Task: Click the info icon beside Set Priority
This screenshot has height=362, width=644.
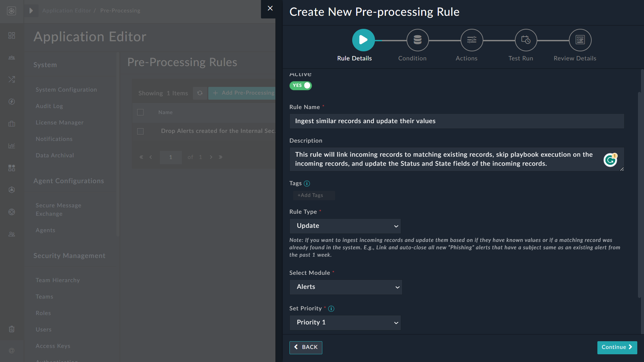Action: pyautogui.click(x=331, y=309)
